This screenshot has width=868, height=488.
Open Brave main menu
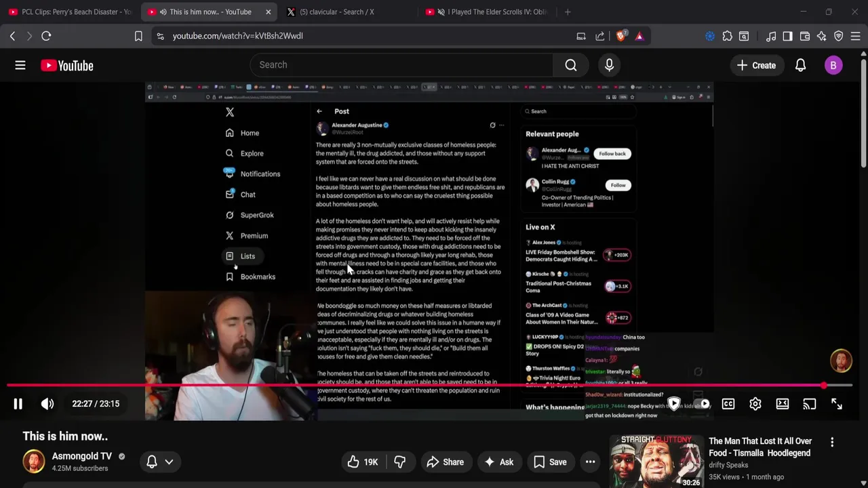click(x=856, y=36)
